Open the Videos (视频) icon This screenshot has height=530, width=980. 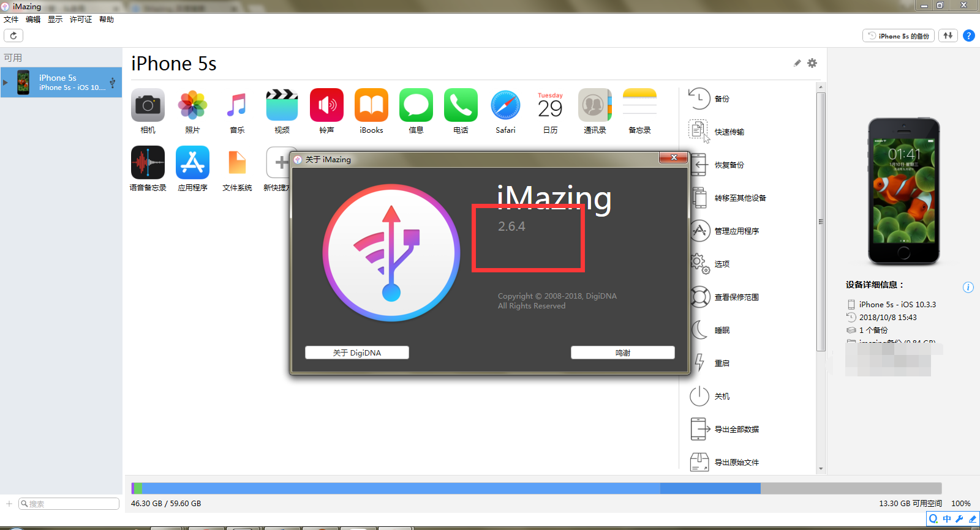point(282,105)
